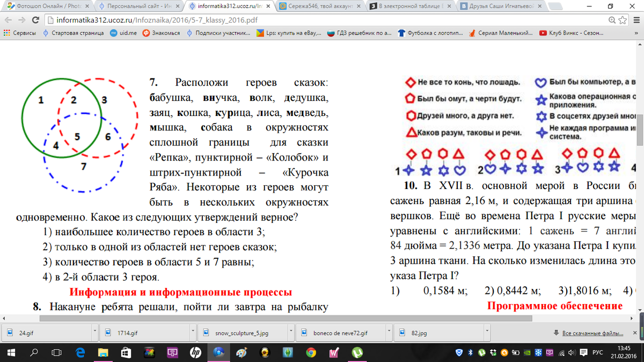Go back with the browser back arrow
The image size is (644, 362).
(x=8, y=20)
